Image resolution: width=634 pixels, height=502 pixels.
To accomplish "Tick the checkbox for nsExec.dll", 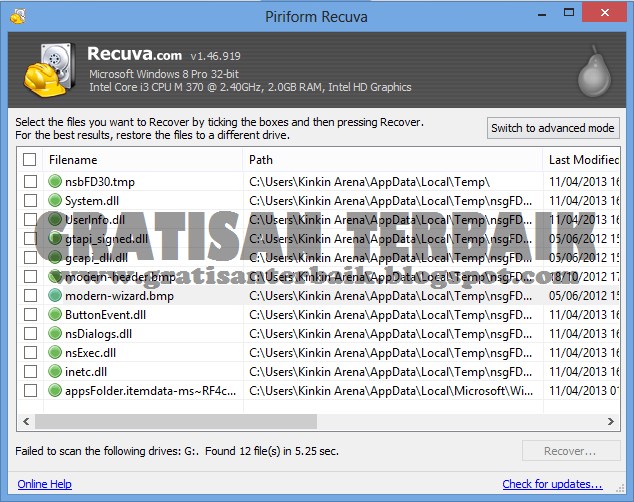I will (30, 352).
